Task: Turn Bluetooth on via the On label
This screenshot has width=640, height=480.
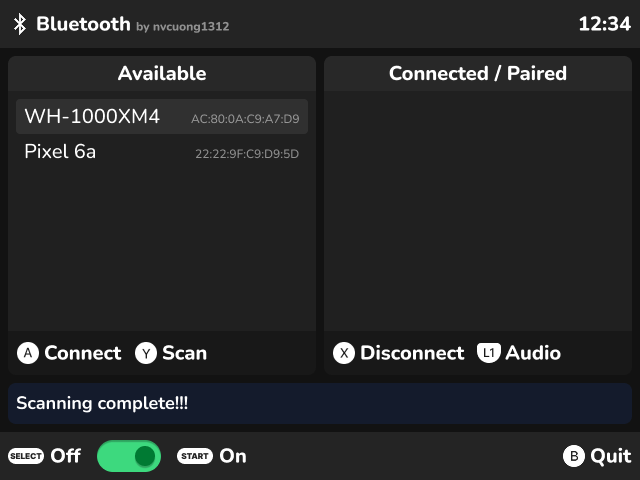Action: coord(233,456)
